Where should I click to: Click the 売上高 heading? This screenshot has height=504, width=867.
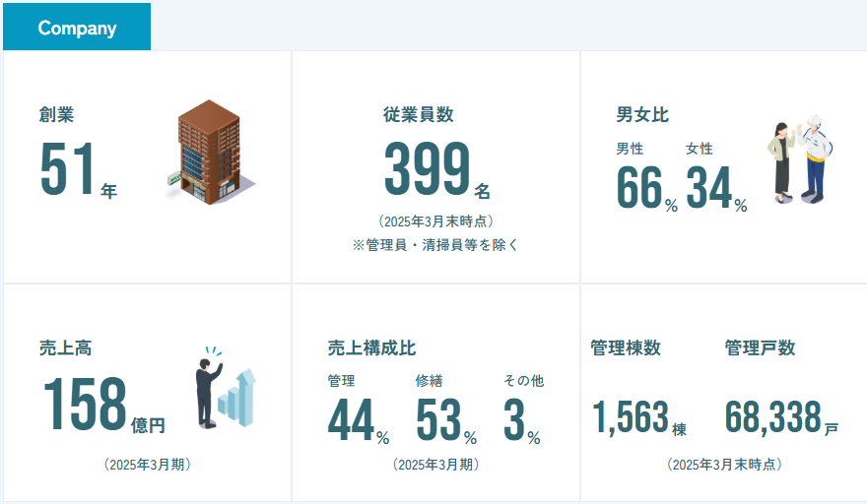click(x=65, y=347)
